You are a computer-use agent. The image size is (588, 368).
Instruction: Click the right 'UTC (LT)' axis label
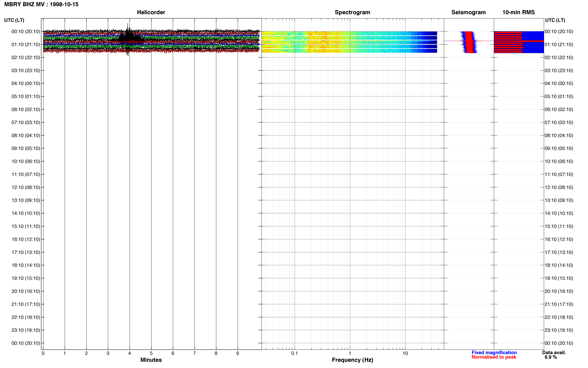(555, 20)
